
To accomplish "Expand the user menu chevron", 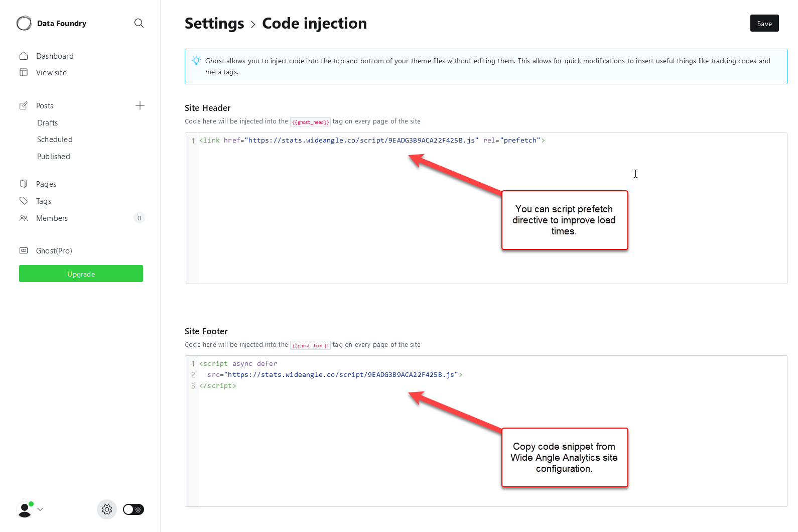I will [x=41, y=509].
